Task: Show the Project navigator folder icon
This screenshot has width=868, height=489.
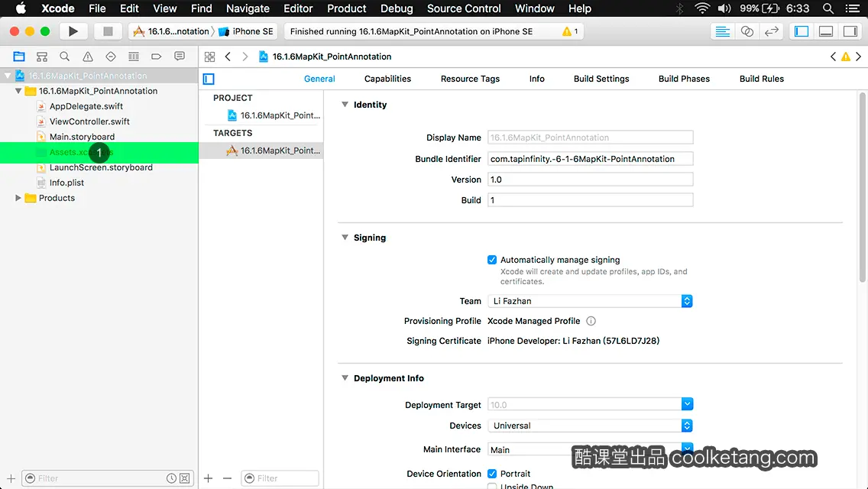Action: (x=19, y=57)
